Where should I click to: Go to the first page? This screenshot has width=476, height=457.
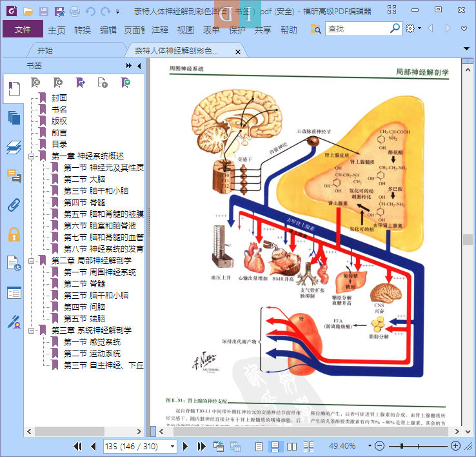(77, 446)
